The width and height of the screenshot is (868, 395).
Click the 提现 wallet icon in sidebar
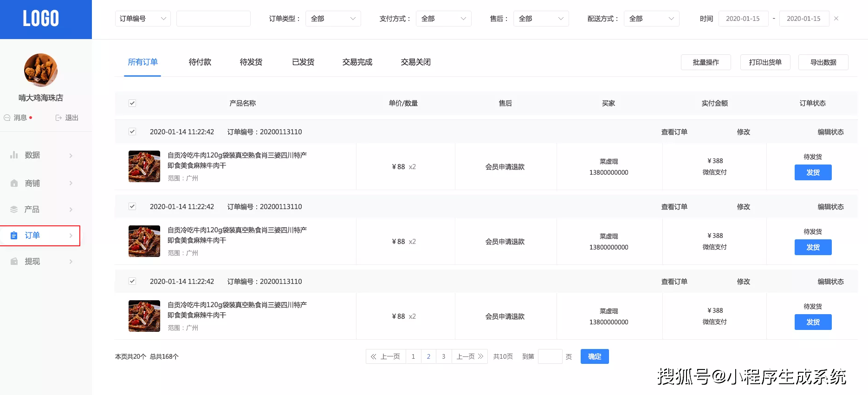tap(14, 261)
